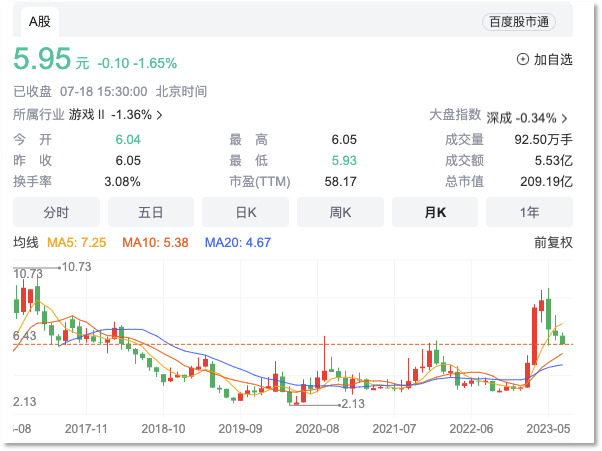This screenshot has width=602, height=451.
Task: Expand the 游戏II industry chevron
Action: tap(159, 115)
